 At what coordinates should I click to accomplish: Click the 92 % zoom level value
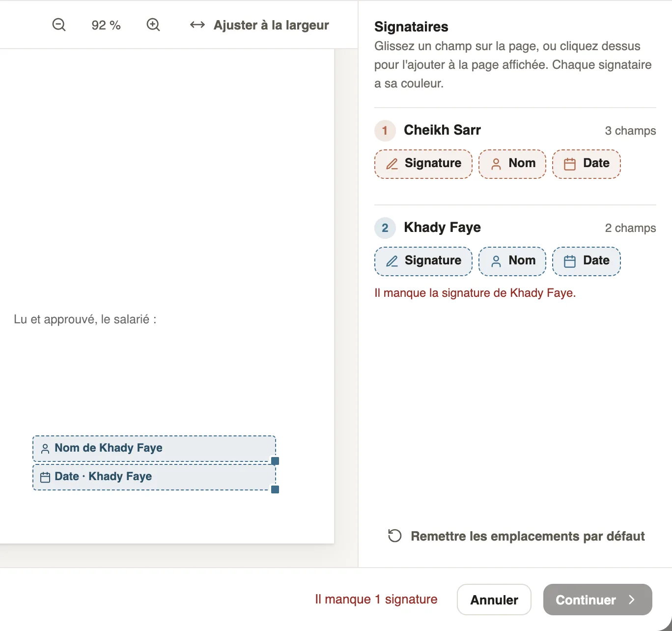tap(106, 25)
